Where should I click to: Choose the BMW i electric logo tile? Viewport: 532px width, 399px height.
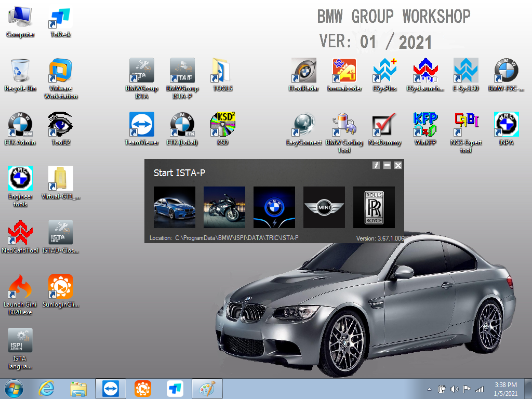pyautogui.click(x=274, y=207)
